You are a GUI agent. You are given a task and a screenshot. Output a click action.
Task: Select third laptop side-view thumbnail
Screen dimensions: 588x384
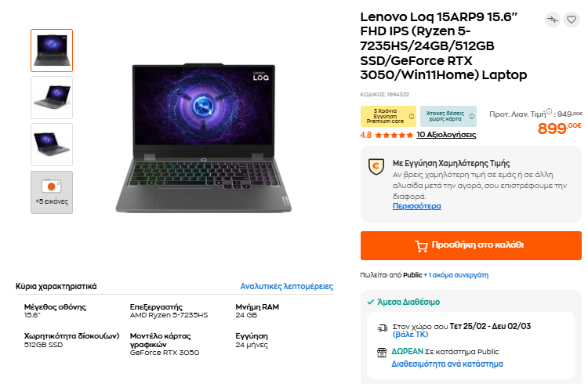[x=52, y=144]
